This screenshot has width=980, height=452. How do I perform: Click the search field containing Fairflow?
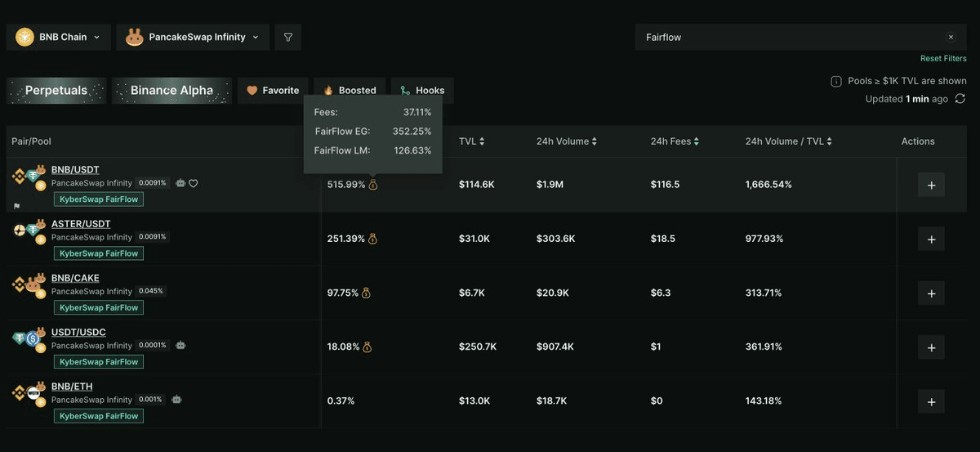coord(784,37)
